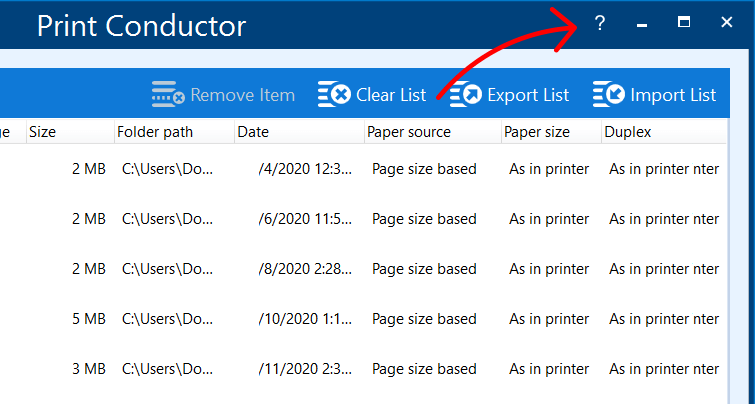Screen dimensions: 755x404
Task: Maximize the Print Conductor window
Action: 684,22
